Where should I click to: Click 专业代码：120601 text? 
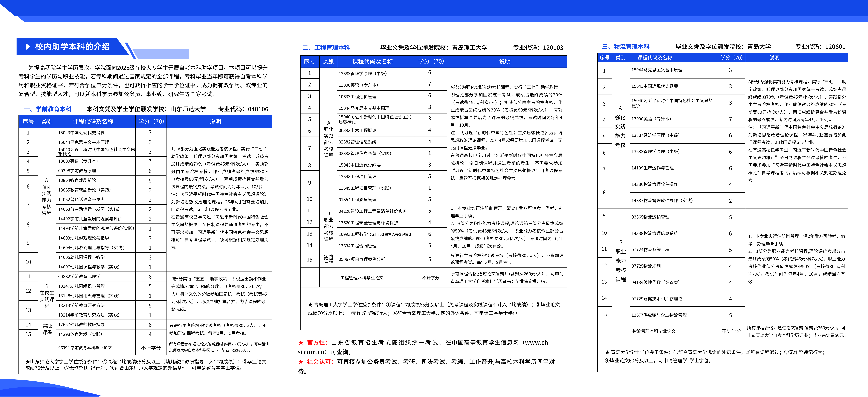tap(821, 47)
